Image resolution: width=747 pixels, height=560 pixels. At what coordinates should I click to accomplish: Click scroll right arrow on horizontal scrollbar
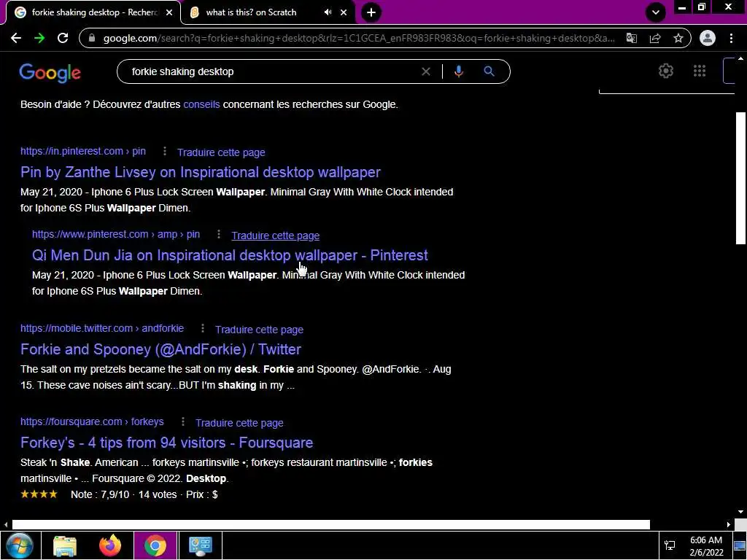click(729, 524)
